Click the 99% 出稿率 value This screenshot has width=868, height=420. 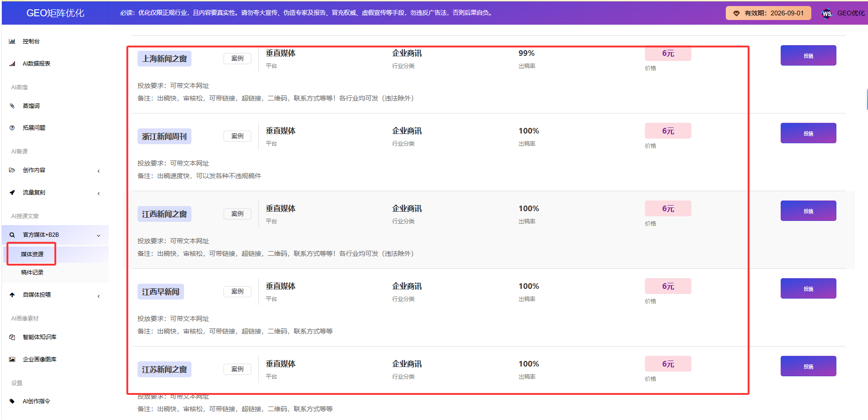click(x=526, y=53)
